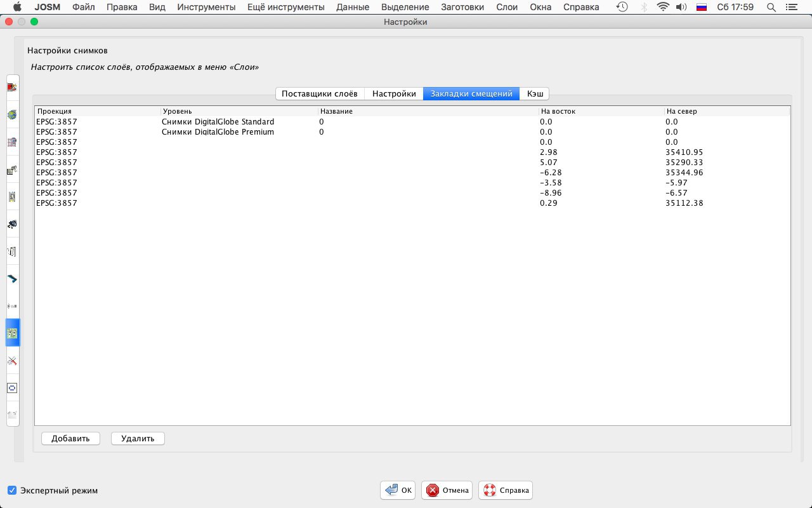Click the На восток column header
Viewport: 812px width, 508px height.
point(602,111)
